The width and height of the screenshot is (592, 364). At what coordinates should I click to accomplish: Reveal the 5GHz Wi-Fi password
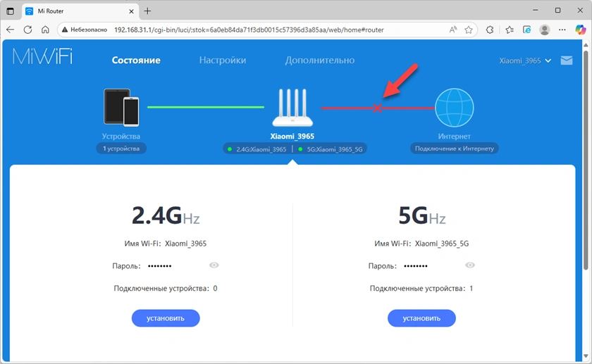pos(470,265)
